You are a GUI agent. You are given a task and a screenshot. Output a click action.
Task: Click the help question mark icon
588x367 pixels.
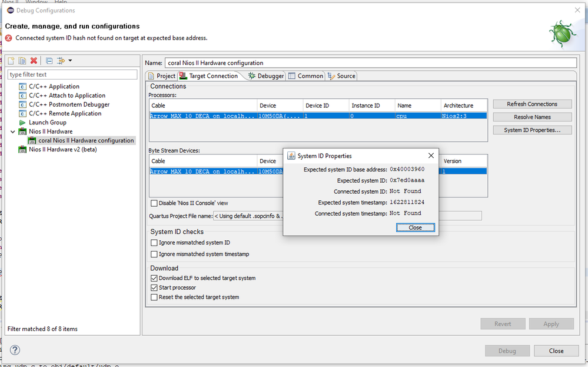(x=15, y=350)
